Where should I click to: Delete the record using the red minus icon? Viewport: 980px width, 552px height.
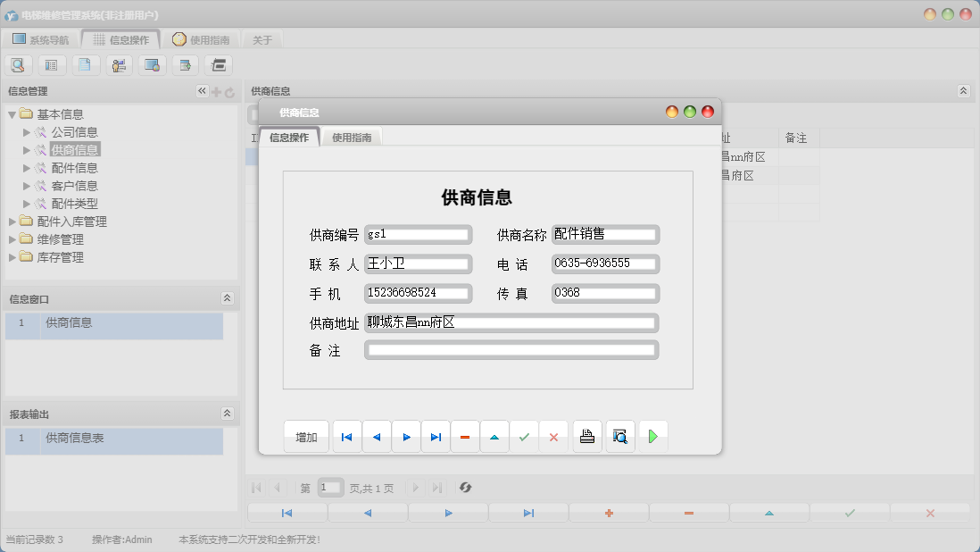pyautogui.click(x=465, y=436)
